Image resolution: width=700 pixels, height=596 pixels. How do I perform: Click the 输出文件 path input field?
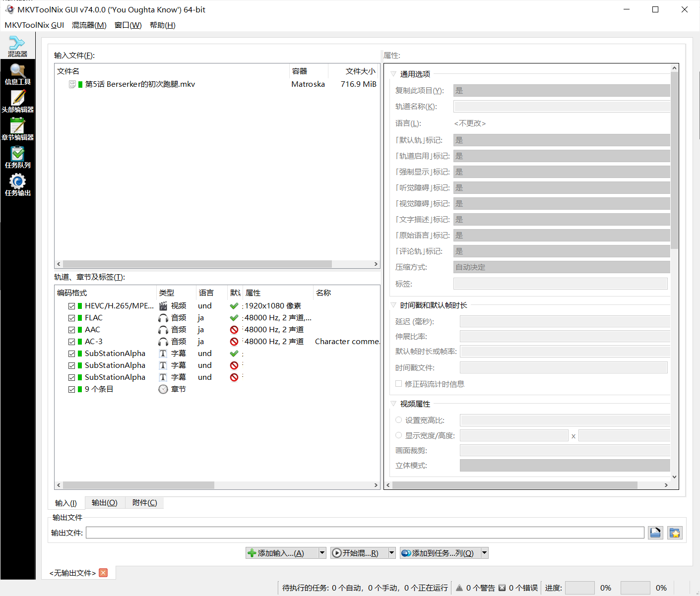365,533
